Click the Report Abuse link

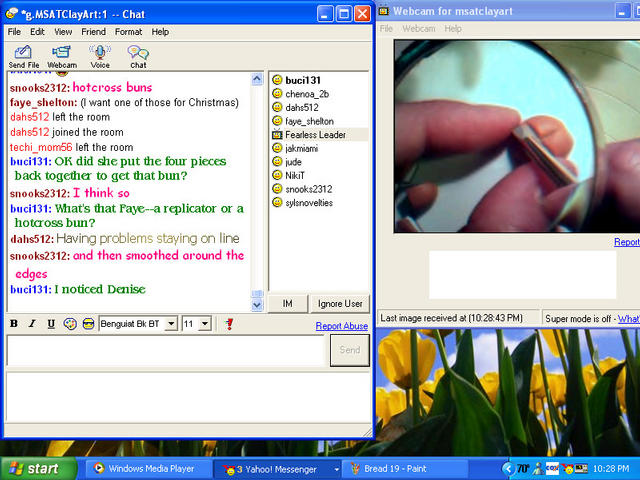tap(342, 326)
